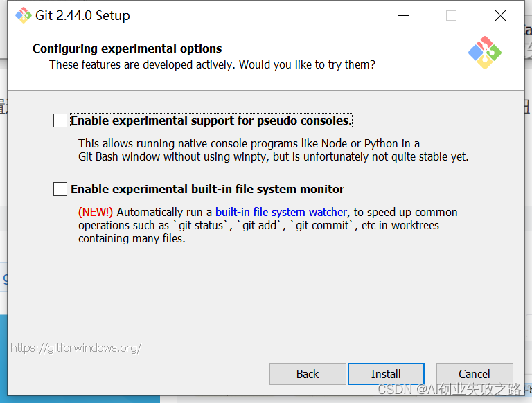
Task: Enable experimental built-in file system monitor checkbox
Action: [60, 189]
